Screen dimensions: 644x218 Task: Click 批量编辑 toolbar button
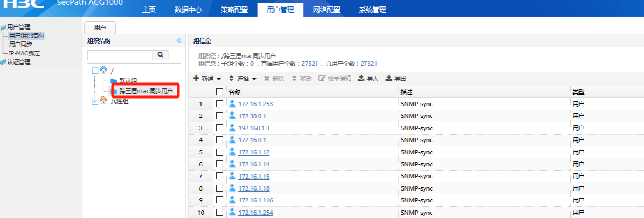pyautogui.click(x=335, y=79)
